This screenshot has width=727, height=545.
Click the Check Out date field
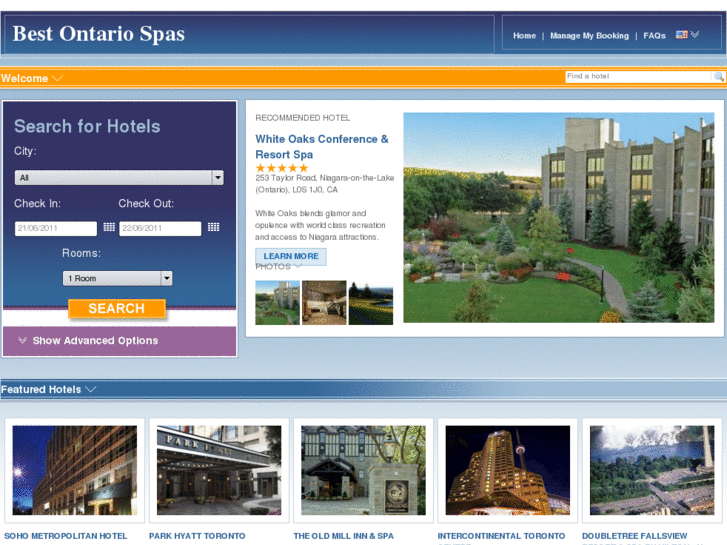point(160,228)
